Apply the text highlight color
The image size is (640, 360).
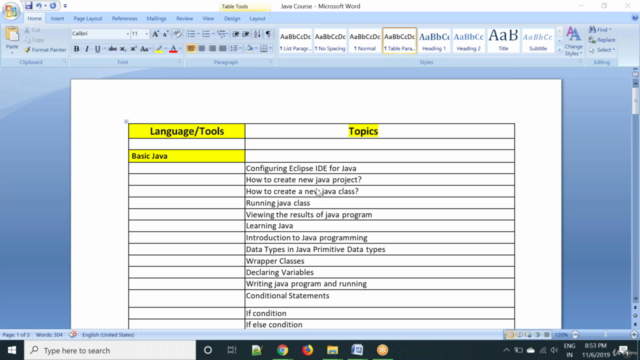point(159,49)
